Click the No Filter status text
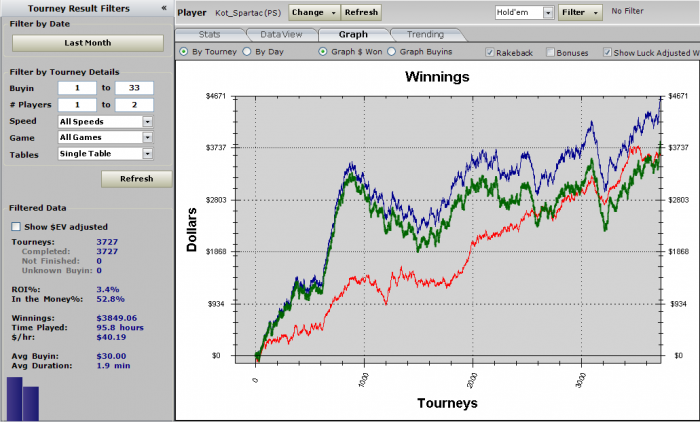Screen dimensions: 700x422 coord(627,11)
